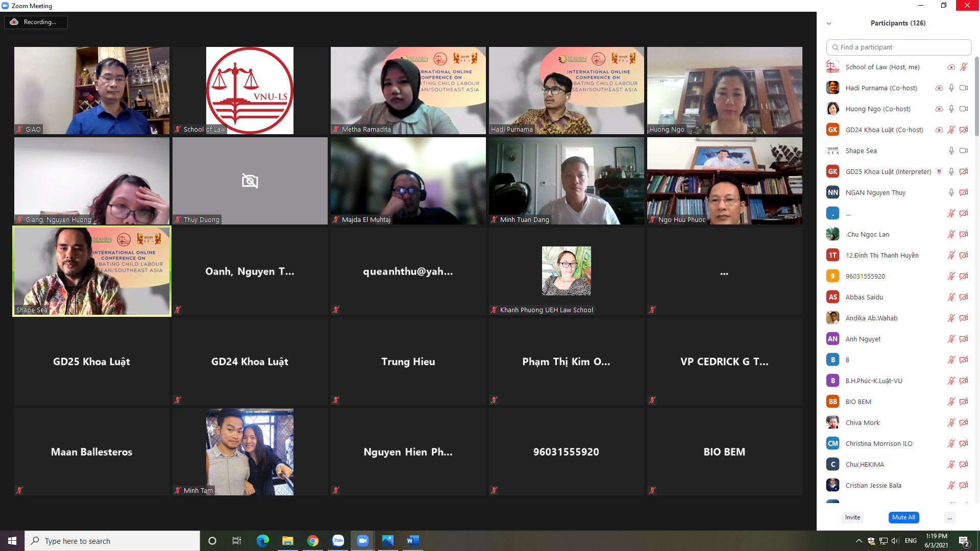Toggle Abbas Saidu's muted microphone icon
The height and width of the screenshot is (551, 980).
tap(951, 297)
